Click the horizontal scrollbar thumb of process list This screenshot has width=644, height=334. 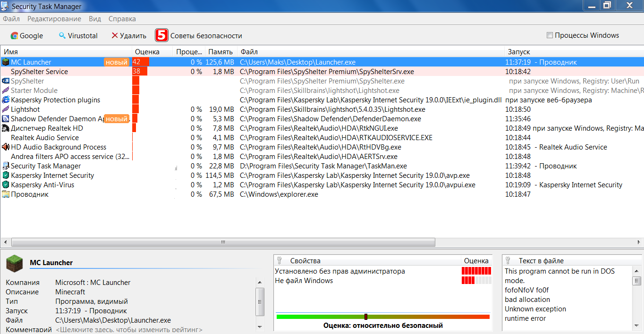223,242
